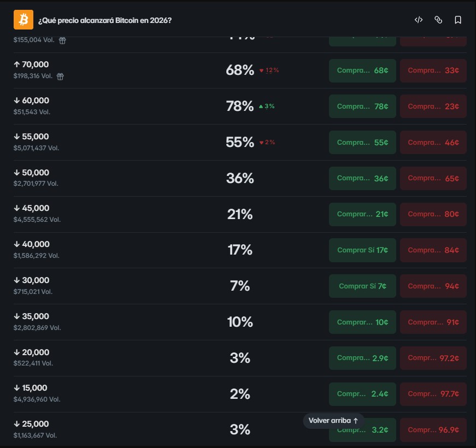Image resolution: width=476 pixels, height=448 pixels.
Task: Click the 55% probability value
Action: tap(240, 142)
